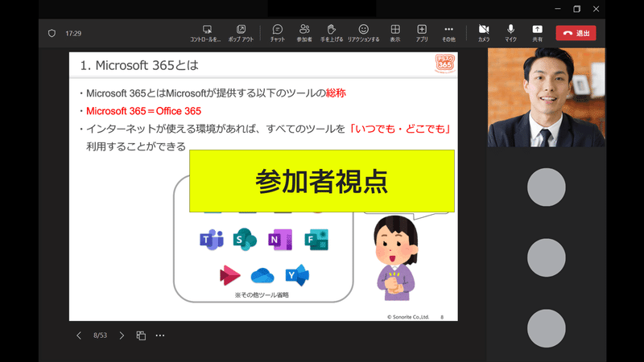Mute the microphone
Screen dimensions: 644x362
tap(510, 33)
